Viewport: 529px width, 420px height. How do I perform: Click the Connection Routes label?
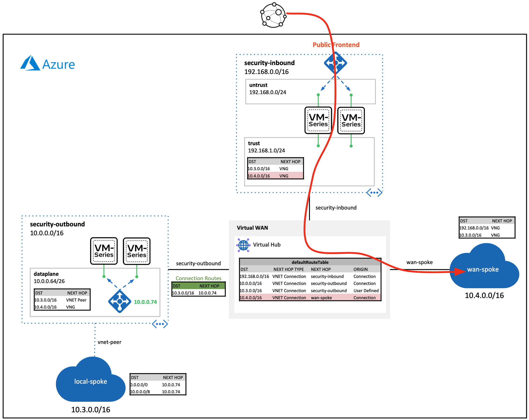198,278
